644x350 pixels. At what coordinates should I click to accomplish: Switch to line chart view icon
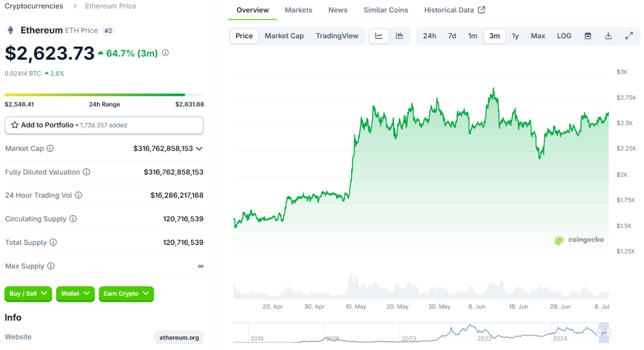coord(379,36)
